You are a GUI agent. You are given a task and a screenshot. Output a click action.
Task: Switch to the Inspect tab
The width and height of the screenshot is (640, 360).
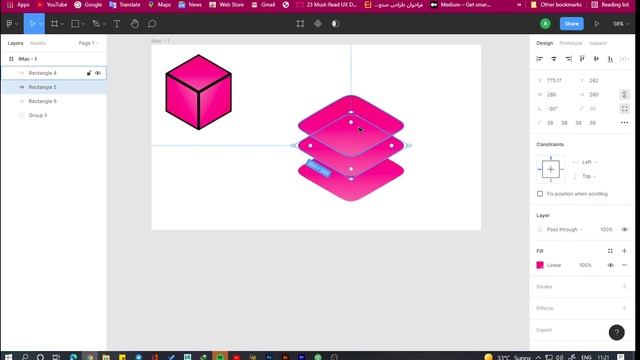pyautogui.click(x=598, y=43)
